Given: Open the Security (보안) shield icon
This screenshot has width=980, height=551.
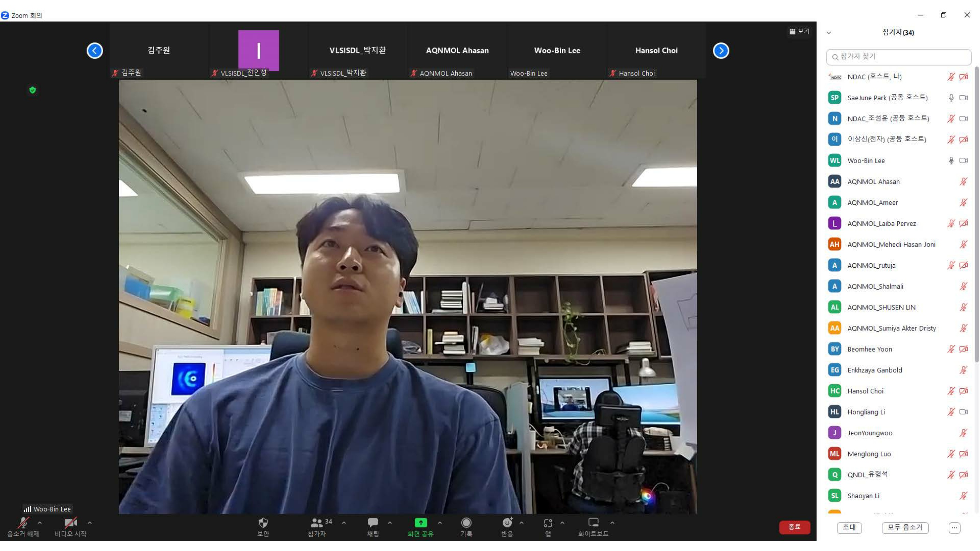Looking at the screenshot, I should pos(263,523).
